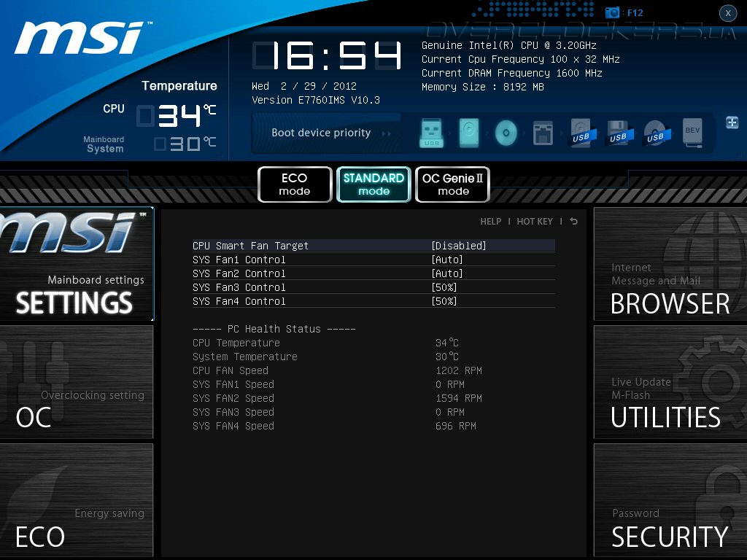
Task: Open OC overclocking setting menu
Action: (x=77, y=382)
